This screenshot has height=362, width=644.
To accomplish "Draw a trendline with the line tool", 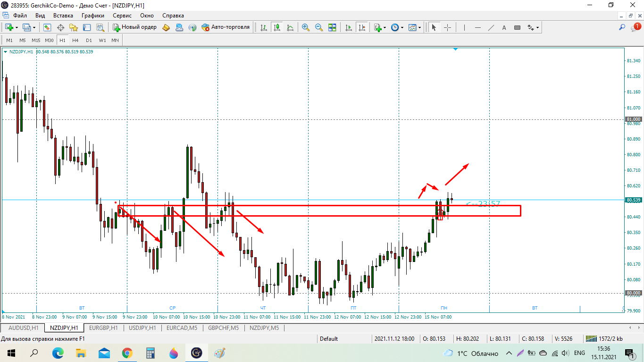I will pyautogui.click(x=491, y=27).
